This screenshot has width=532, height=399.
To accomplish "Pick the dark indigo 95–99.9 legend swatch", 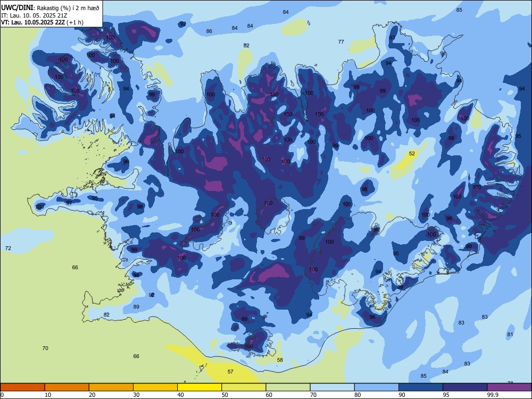I will (x=465, y=387).
